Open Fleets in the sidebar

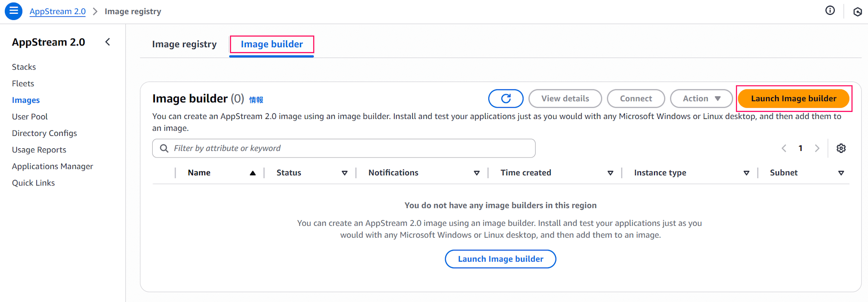[x=23, y=83]
